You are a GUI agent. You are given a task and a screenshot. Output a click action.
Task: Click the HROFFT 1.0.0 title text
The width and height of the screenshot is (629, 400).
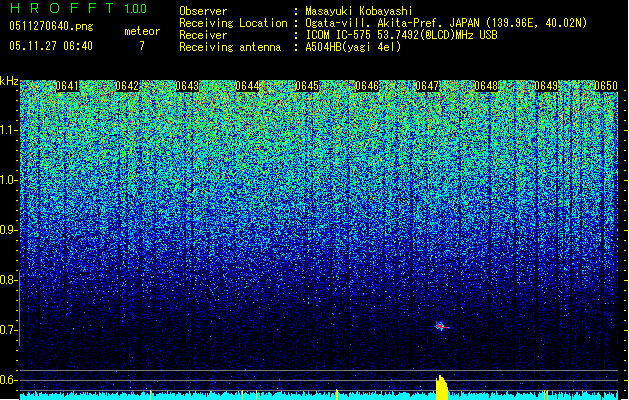(x=79, y=8)
